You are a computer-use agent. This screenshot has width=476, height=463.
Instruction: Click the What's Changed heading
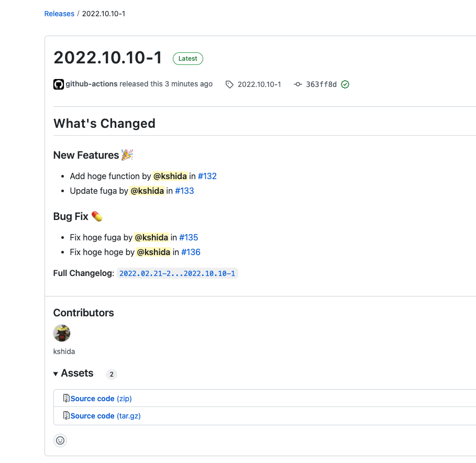click(x=104, y=124)
